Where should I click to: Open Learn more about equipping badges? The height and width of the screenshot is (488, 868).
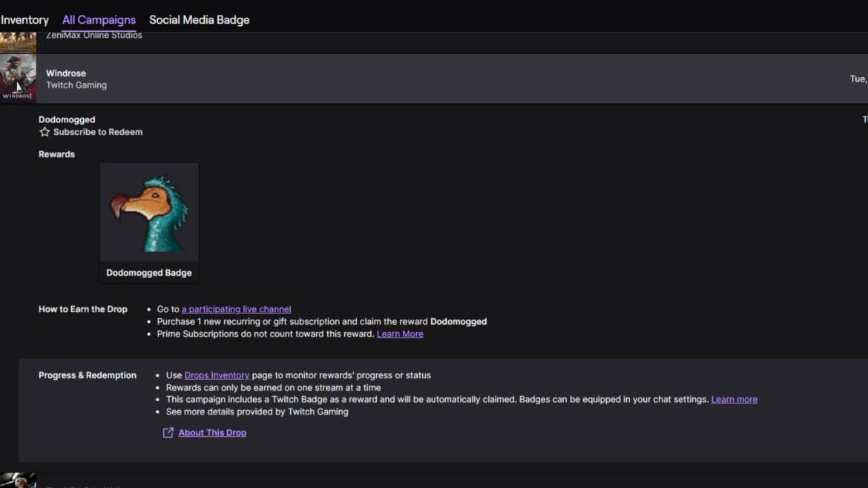point(734,400)
